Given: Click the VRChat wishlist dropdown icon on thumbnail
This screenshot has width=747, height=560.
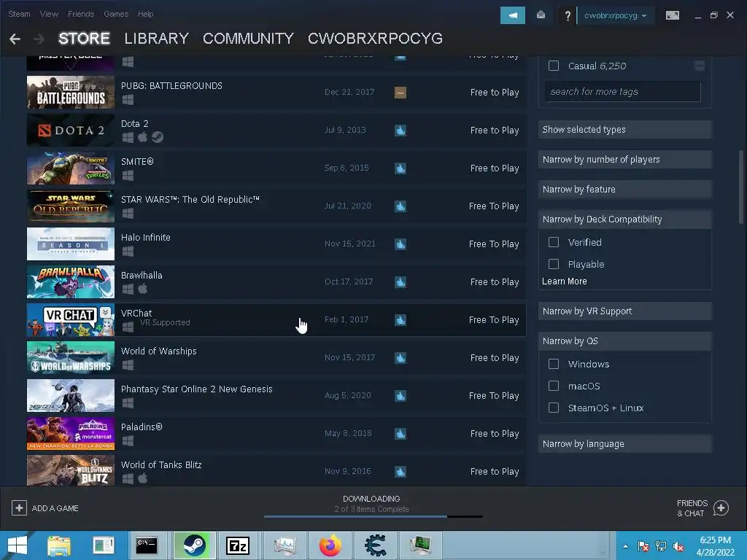Looking at the screenshot, I should tap(106, 312).
